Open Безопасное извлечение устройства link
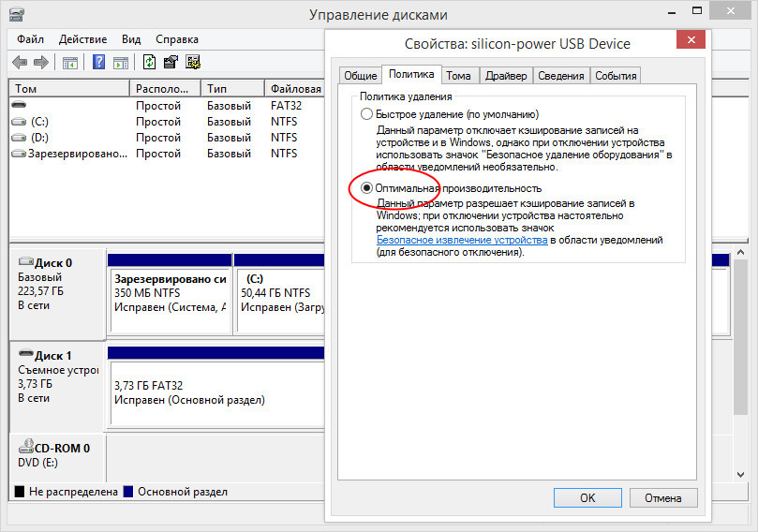The height and width of the screenshot is (532, 758). (462, 240)
